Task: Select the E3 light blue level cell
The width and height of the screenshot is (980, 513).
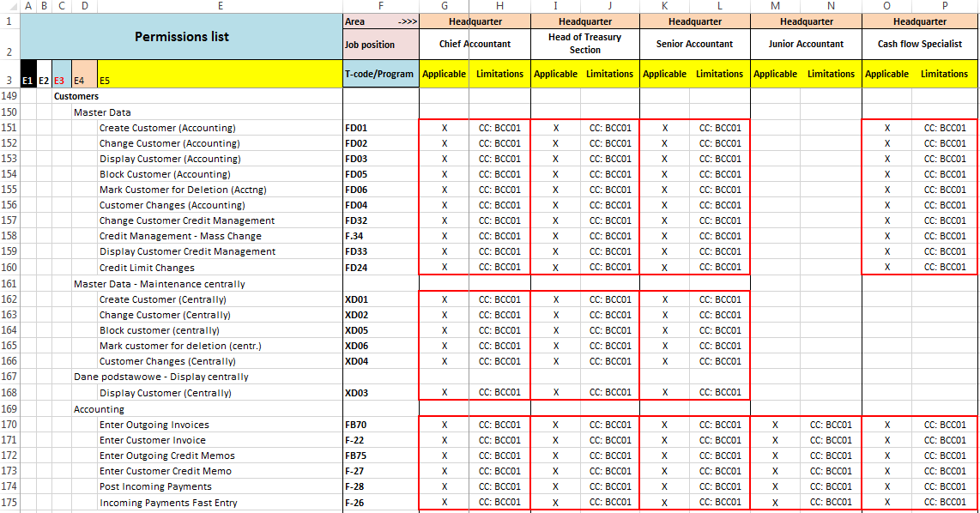Action: tap(61, 81)
